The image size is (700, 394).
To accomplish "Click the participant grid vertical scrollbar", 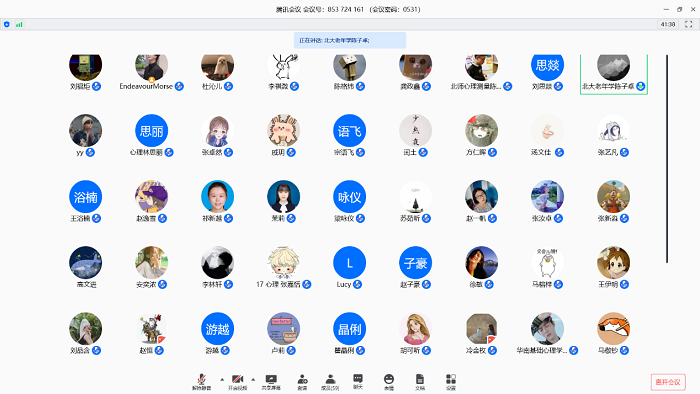I will (667, 159).
